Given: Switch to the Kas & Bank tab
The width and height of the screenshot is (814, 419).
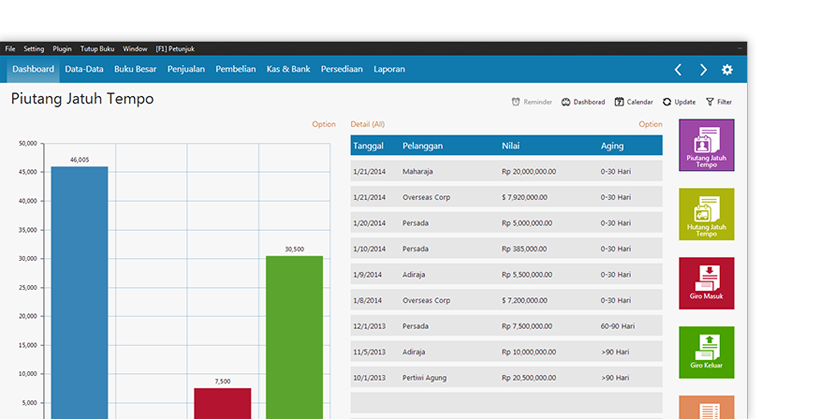Looking at the screenshot, I should [288, 69].
